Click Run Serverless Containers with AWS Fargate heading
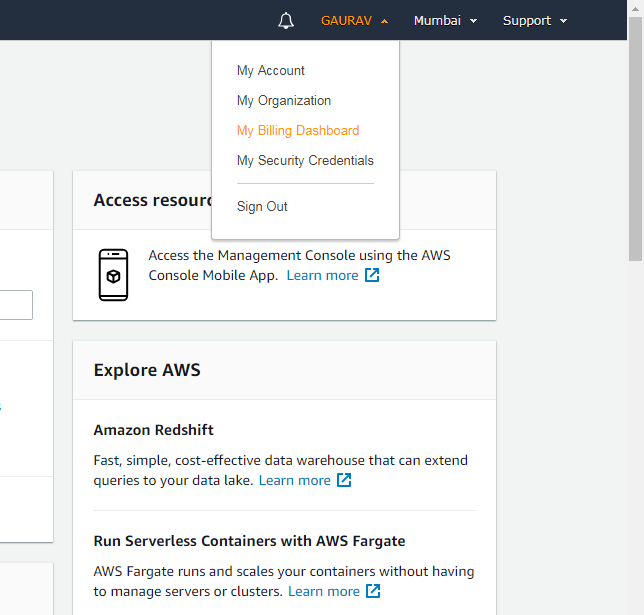 tap(249, 541)
